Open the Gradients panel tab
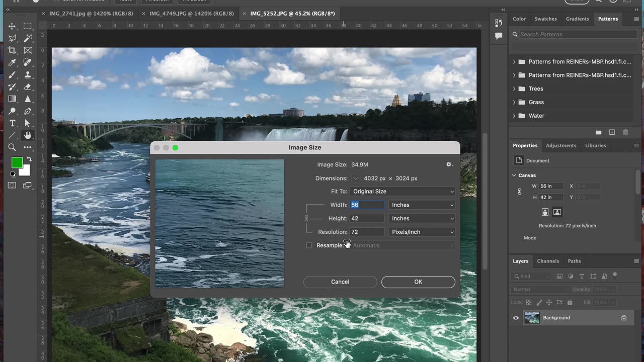This screenshot has width=644, height=362. pos(577,19)
